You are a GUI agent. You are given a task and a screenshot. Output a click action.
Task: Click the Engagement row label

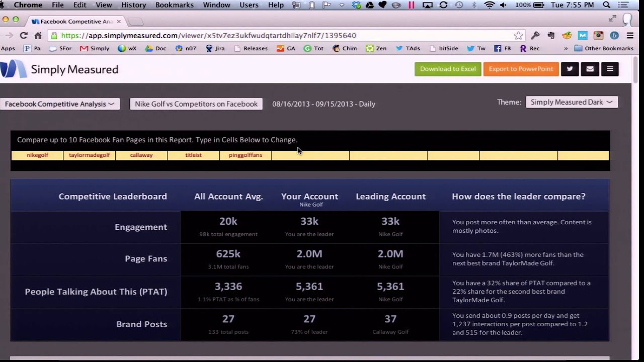(x=141, y=227)
